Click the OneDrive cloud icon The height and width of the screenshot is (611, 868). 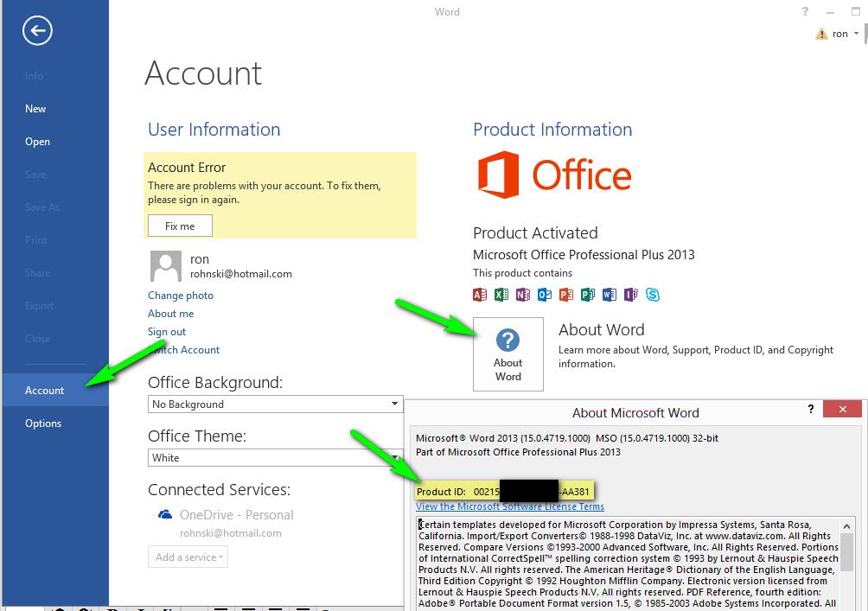(165, 515)
